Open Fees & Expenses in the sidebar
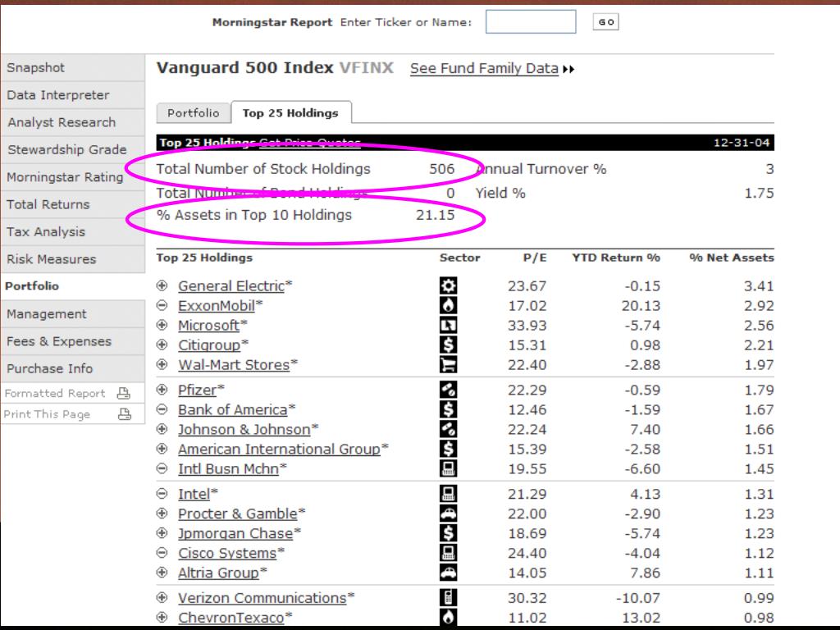The image size is (840, 630). pos(73,340)
